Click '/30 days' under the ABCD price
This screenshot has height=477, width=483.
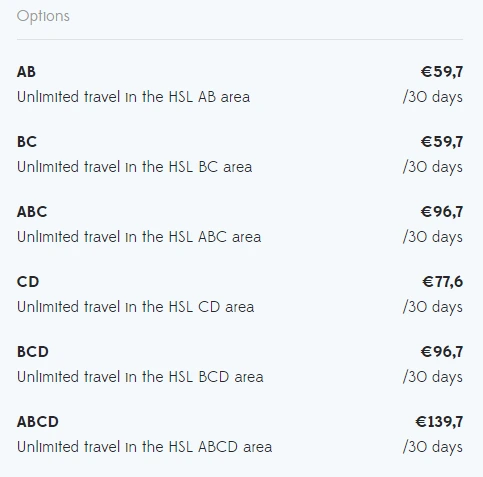433,447
